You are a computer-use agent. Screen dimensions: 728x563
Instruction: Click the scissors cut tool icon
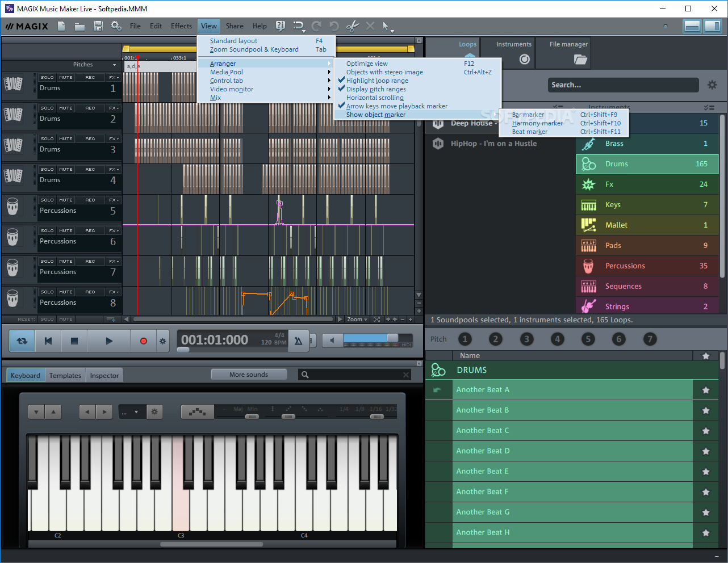point(352,26)
